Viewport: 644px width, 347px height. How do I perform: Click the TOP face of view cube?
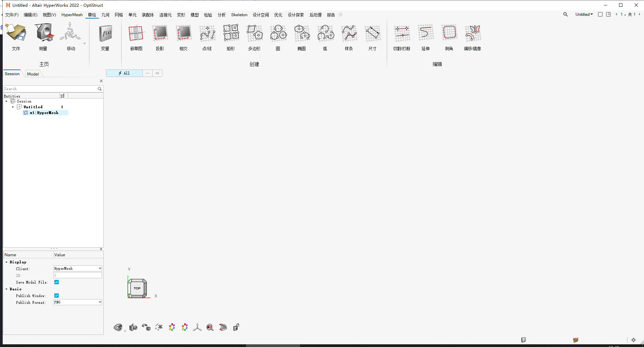(x=137, y=288)
